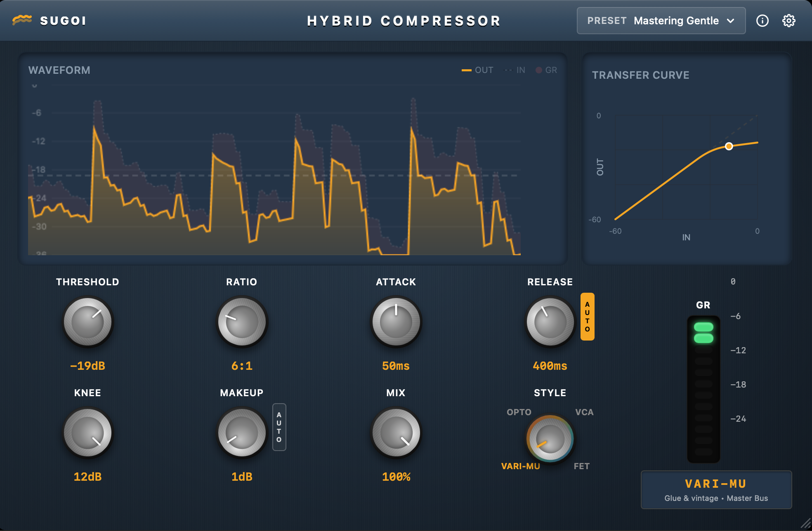Click the Mix knob at 100%
The width and height of the screenshot is (812, 531).
click(x=396, y=433)
